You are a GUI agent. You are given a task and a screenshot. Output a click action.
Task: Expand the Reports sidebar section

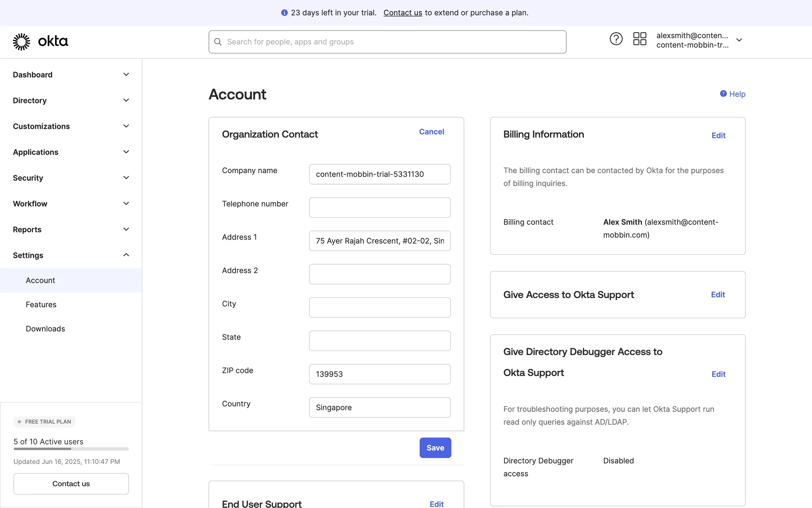click(126, 229)
